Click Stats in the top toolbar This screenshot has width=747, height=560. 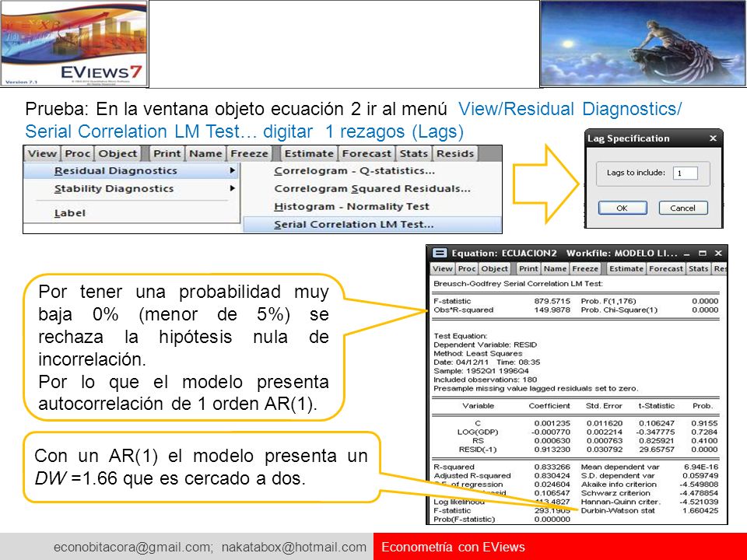[413, 154]
